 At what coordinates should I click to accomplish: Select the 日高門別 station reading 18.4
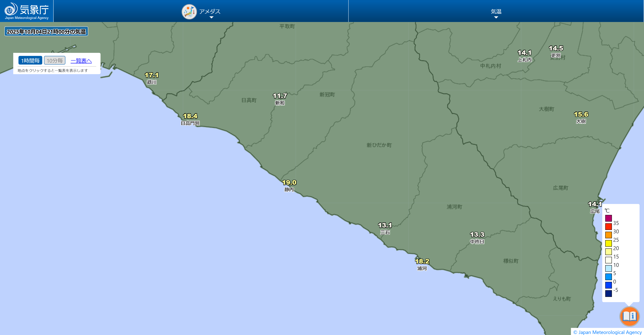(x=190, y=116)
